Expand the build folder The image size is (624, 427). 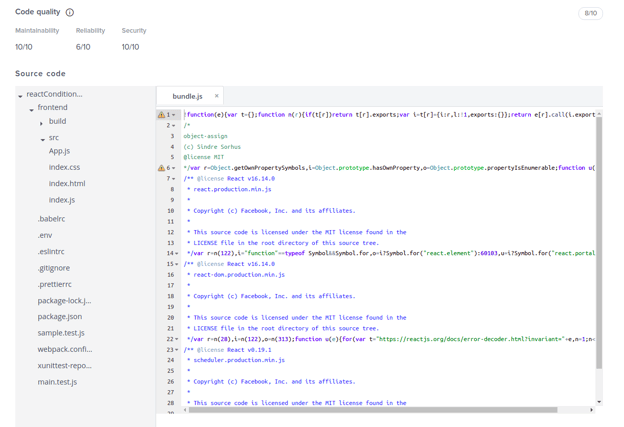(x=41, y=123)
